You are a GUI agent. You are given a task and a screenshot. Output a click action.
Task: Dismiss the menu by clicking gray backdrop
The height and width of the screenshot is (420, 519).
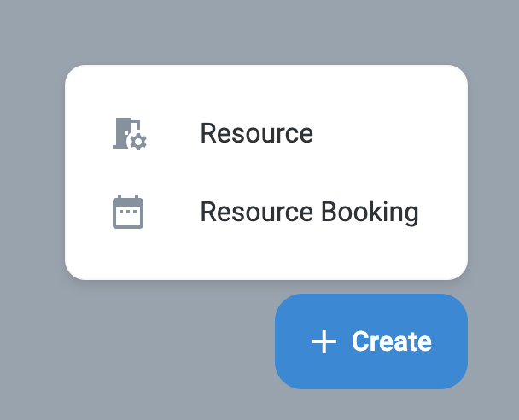coord(128,359)
